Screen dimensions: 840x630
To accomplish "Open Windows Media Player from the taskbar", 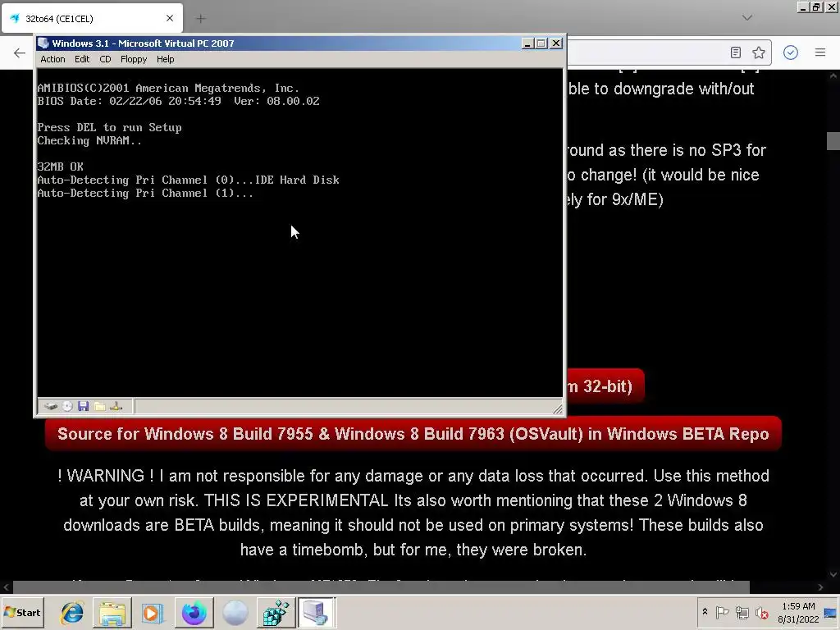I will (153, 613).
